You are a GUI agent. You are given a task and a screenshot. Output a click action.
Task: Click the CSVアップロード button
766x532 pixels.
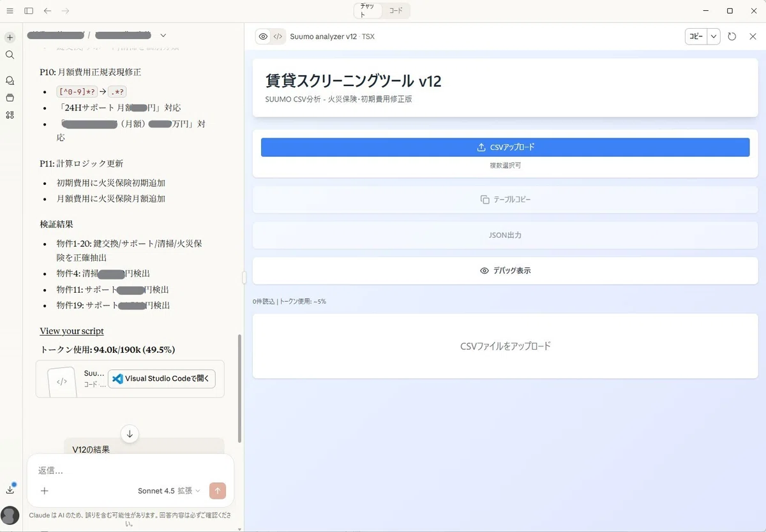click(x=505, y=147)
